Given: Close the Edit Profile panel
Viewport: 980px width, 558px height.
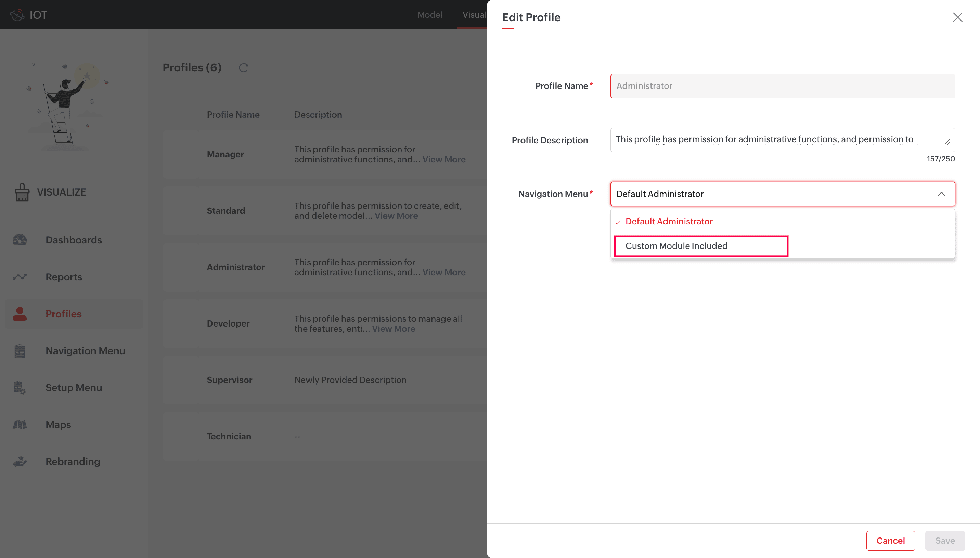Looking at the screenshot, I should [x=957, y=17].
